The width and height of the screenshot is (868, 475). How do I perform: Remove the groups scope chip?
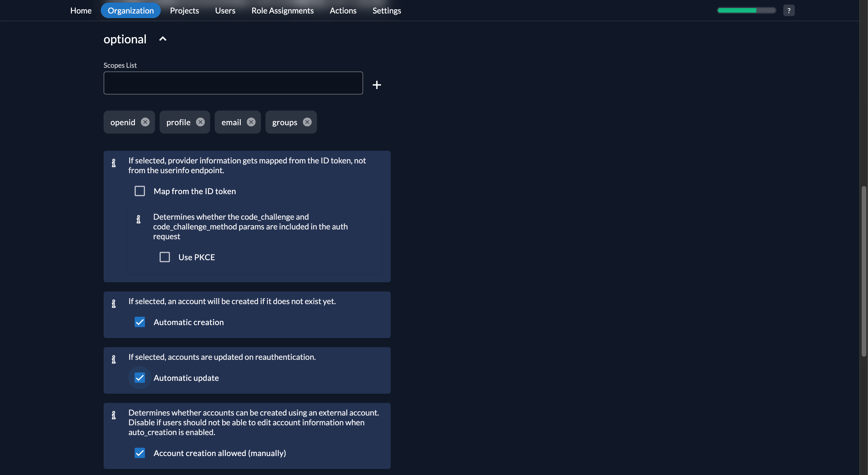307,122
